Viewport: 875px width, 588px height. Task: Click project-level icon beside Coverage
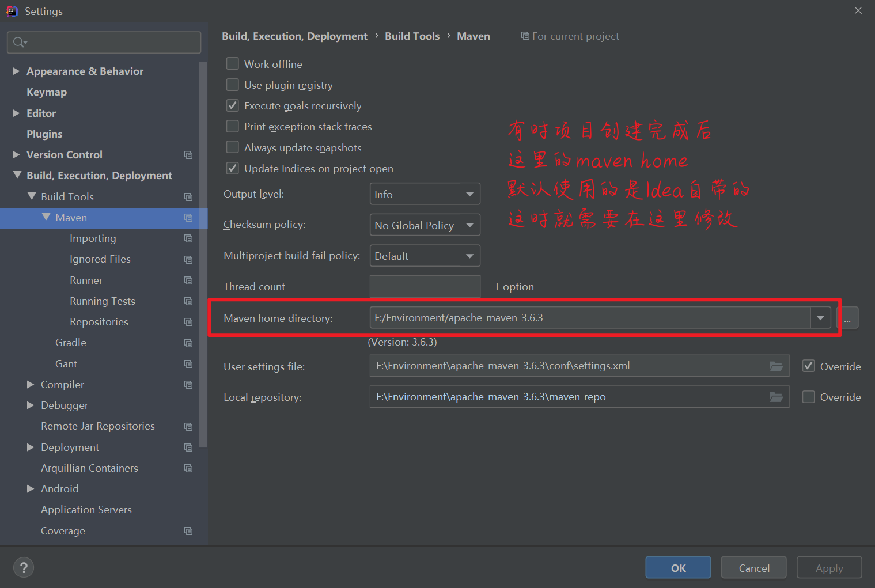click(188, 531)
